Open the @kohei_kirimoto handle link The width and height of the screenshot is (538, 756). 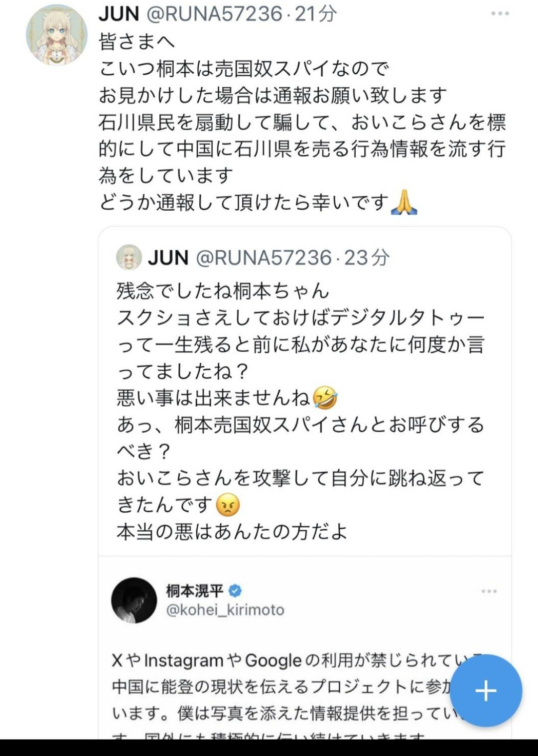225,610
